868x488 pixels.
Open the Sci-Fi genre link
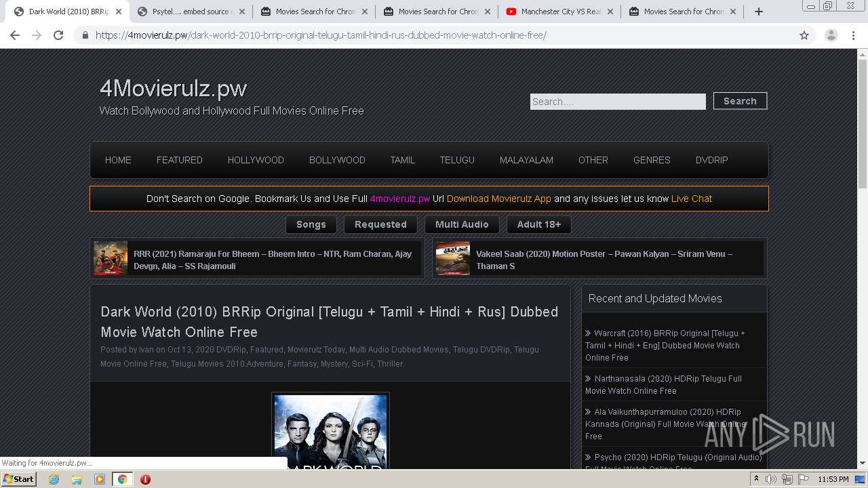pyautogui.click(x=362, y=364)
